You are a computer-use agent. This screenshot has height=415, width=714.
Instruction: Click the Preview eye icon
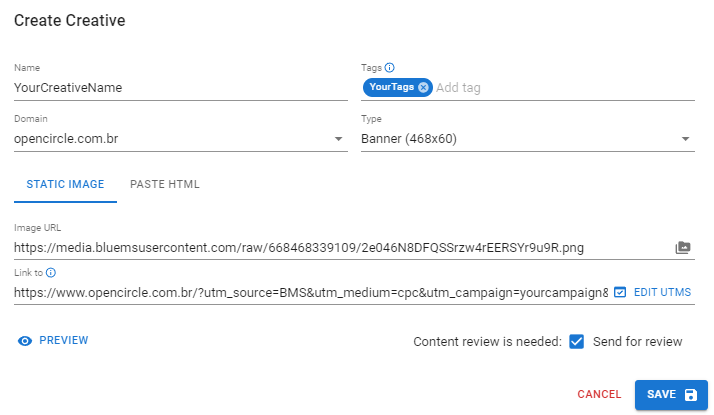(25, 341)
